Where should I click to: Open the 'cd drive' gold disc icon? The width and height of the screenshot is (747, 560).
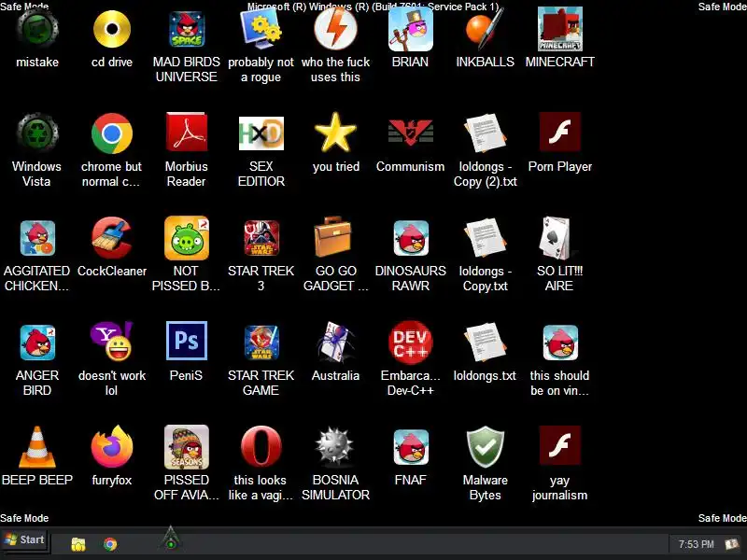click(x=112, y=29)
